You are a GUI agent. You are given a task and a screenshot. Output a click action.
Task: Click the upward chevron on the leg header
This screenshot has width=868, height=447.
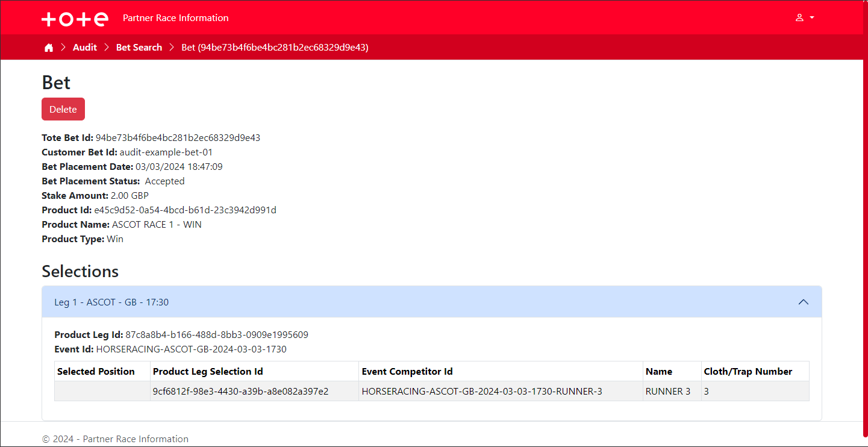pos(803,302)
